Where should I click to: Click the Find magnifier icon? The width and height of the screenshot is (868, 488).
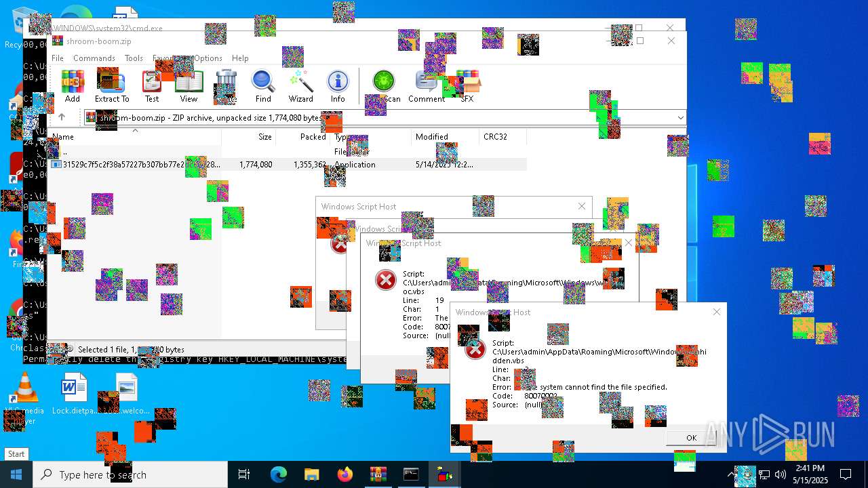[263, 86]
